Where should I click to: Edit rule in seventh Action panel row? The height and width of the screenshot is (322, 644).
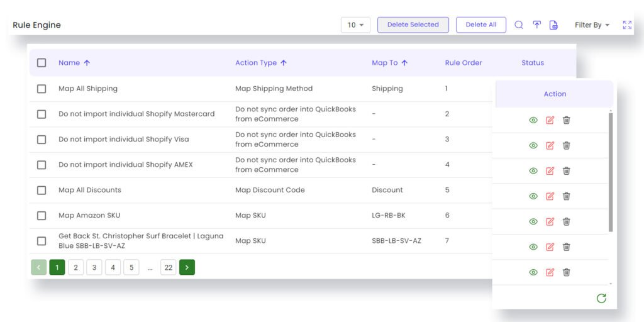pos(550,272)
